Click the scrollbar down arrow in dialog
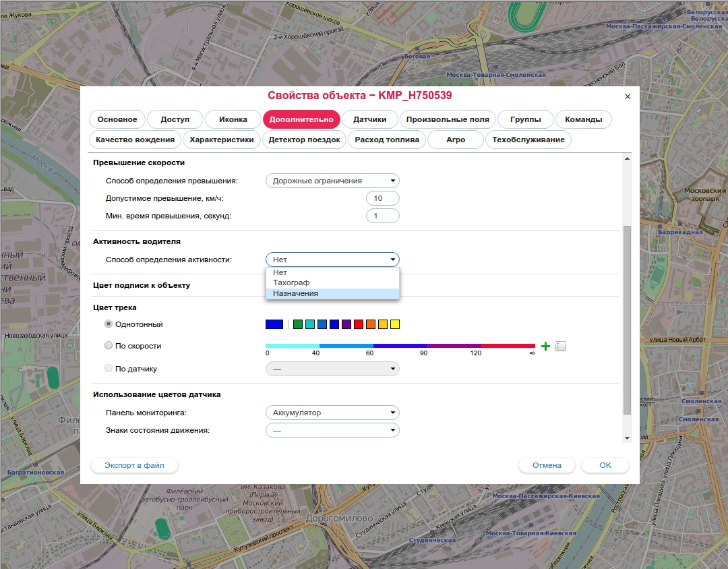Image resolution: width=728 pixels, height=569 pixels. [627, 438]
